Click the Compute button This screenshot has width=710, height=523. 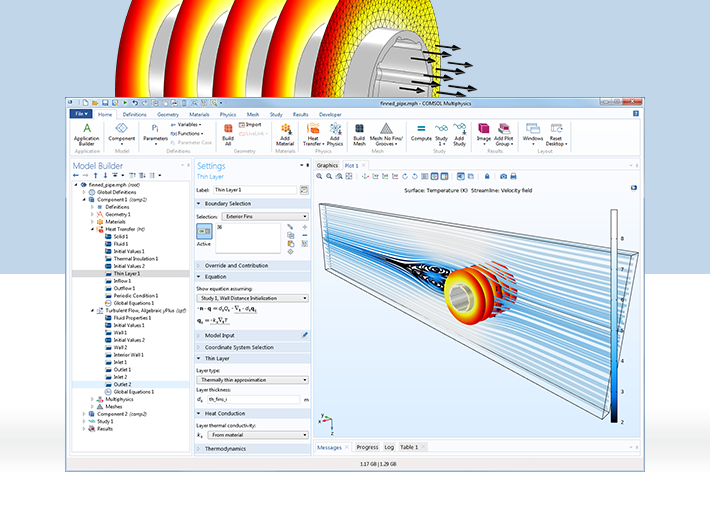(x=421, y=132)
